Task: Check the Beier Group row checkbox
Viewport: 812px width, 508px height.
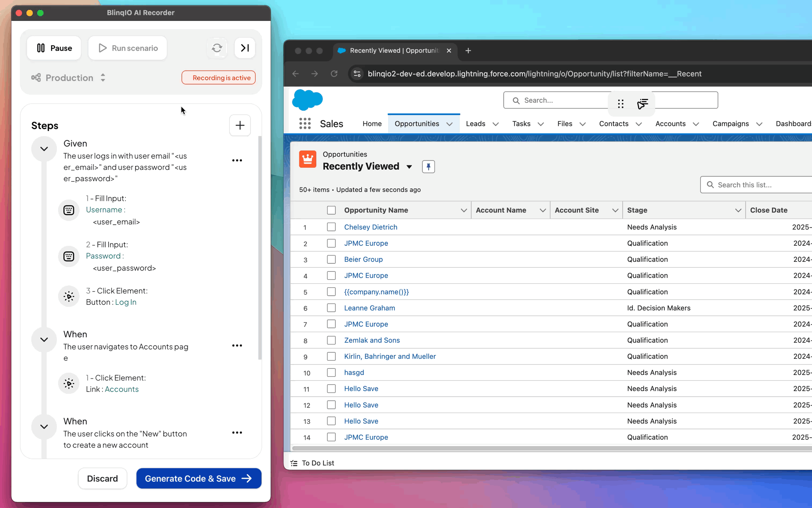Action: coord(331,259)
